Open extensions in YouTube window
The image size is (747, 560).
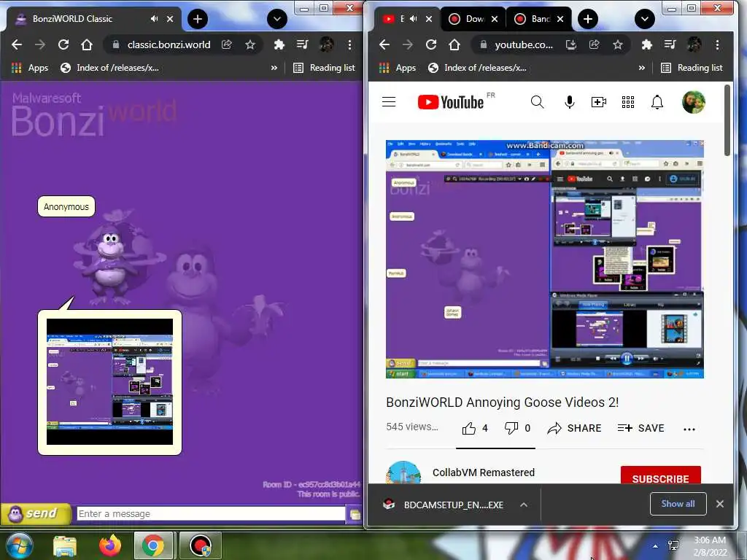(x=647, y=44)
